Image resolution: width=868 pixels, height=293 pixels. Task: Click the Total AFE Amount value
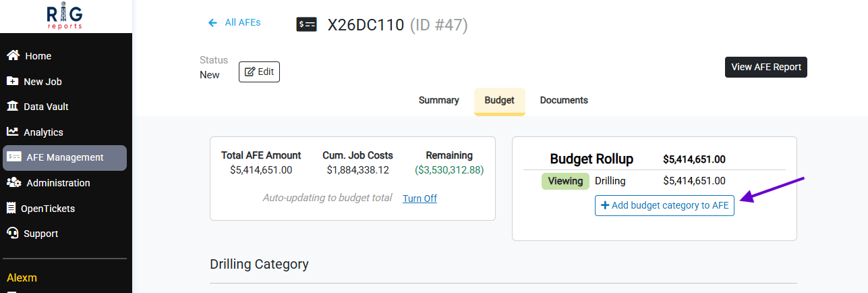pos(261,170)
